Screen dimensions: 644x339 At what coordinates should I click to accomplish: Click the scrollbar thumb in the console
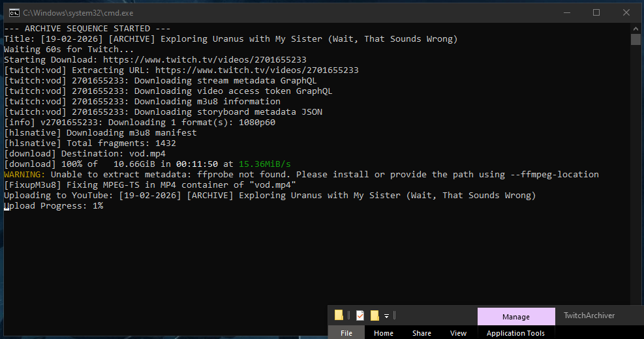[x=636, y=40]
